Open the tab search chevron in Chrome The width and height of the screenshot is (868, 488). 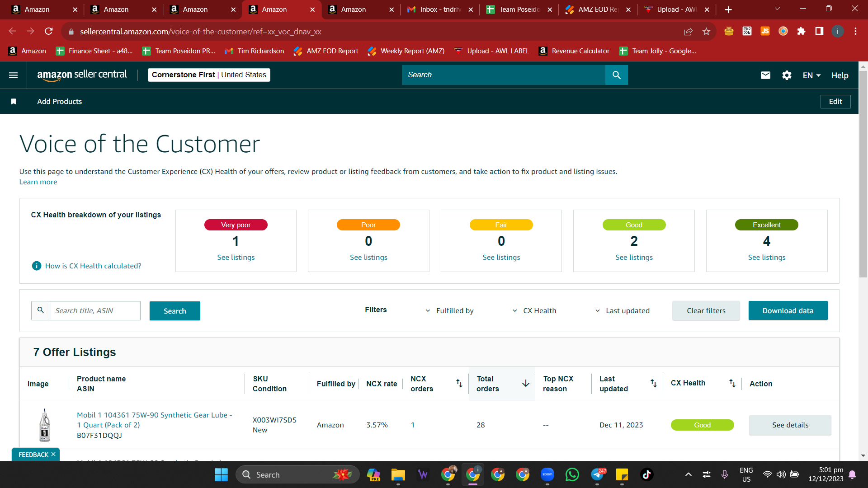pos(777,9)
